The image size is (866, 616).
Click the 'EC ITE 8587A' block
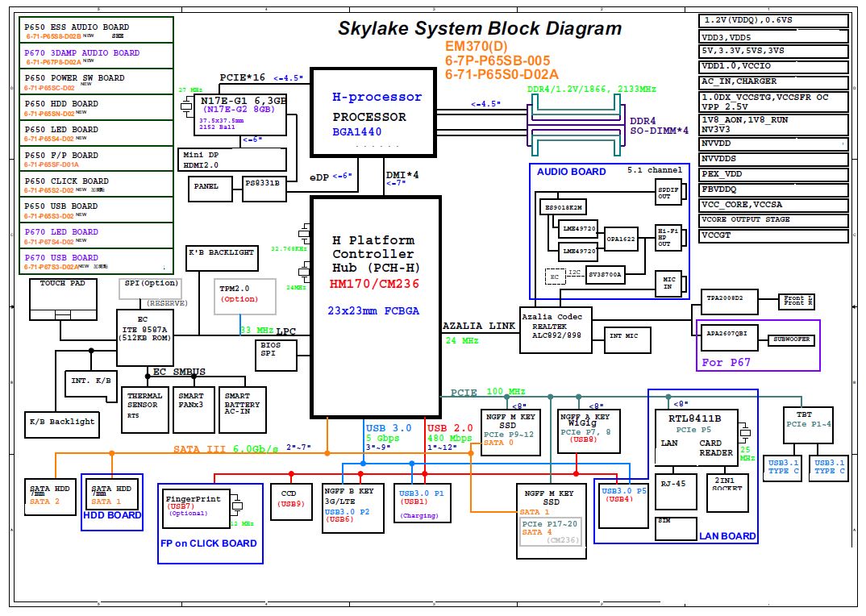click(x=145, y=338)
